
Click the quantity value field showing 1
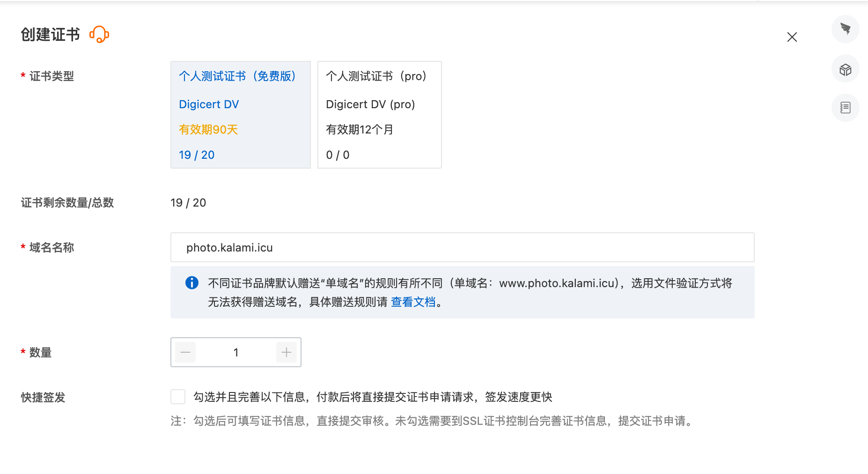click(x=236, y=352)
